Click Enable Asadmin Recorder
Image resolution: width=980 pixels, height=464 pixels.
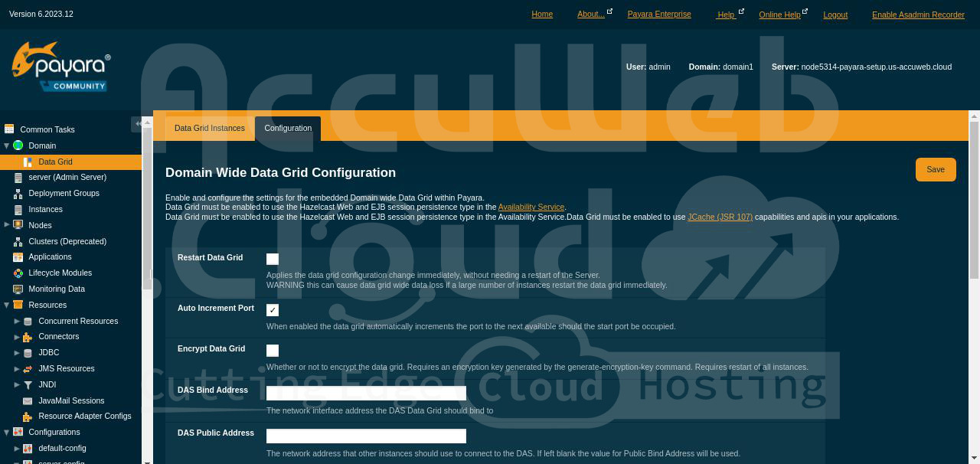(x=918, y=15)
